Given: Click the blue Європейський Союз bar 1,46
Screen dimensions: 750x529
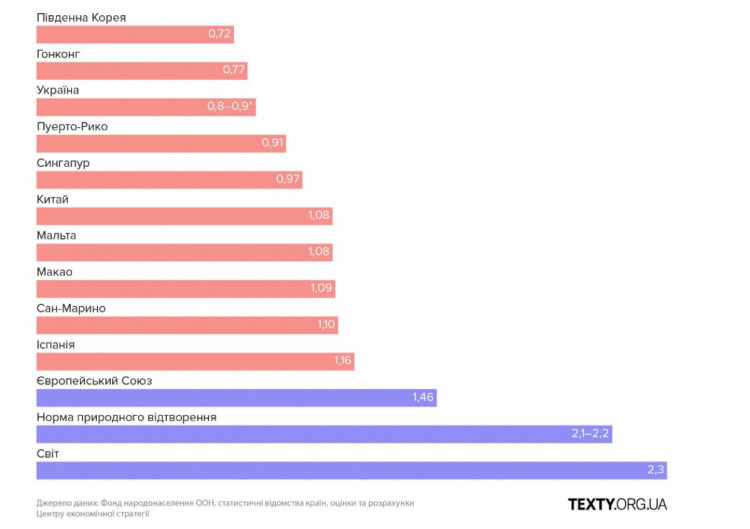Looking at the screenshot, I should (x=236, y=398).
